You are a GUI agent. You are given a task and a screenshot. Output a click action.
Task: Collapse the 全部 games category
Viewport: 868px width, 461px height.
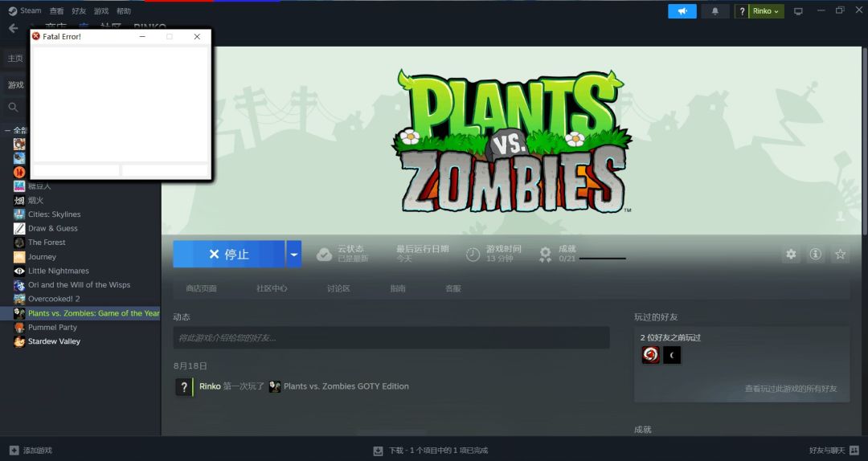pyautogui.click(x=8, y=131)
